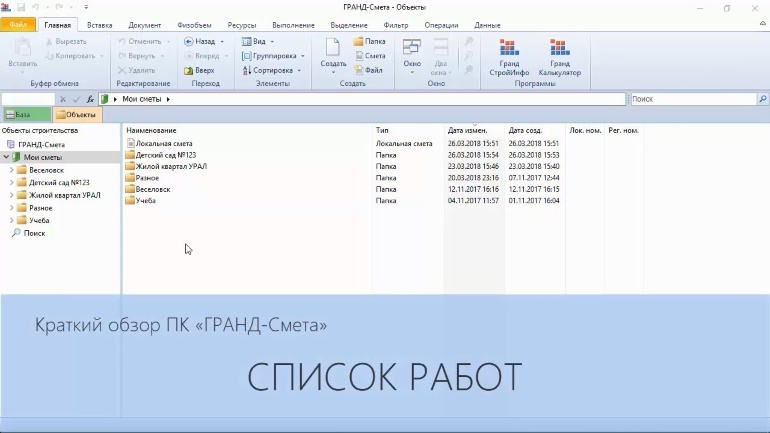Go to the Выполнение tab

pos(293,25)
